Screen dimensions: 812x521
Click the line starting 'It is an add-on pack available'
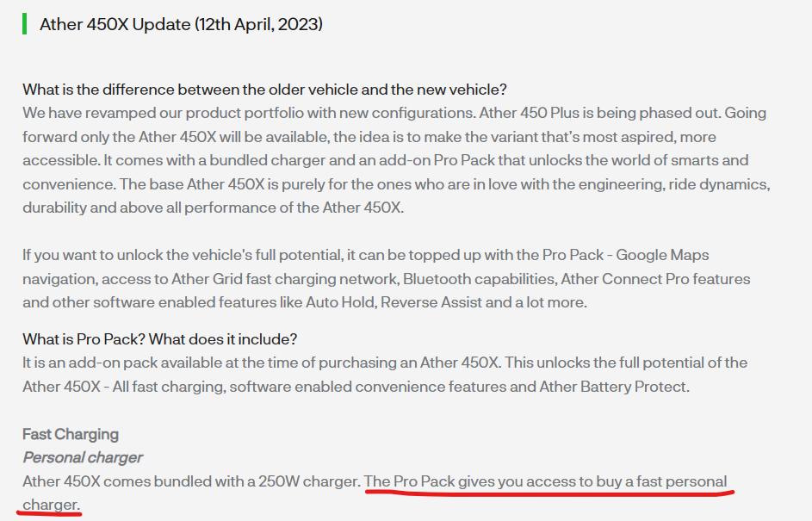[385, 363]
